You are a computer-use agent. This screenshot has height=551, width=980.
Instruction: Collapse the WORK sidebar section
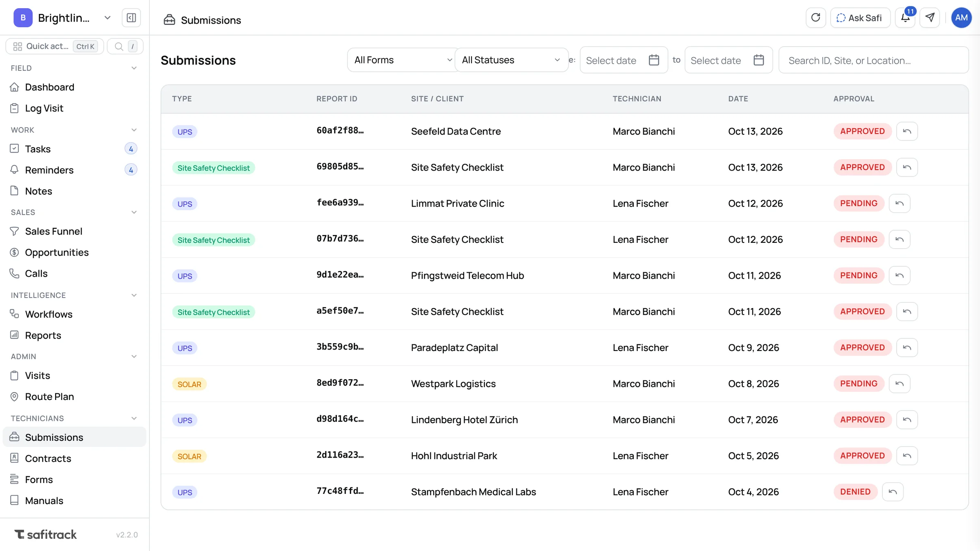click(134, 130)
